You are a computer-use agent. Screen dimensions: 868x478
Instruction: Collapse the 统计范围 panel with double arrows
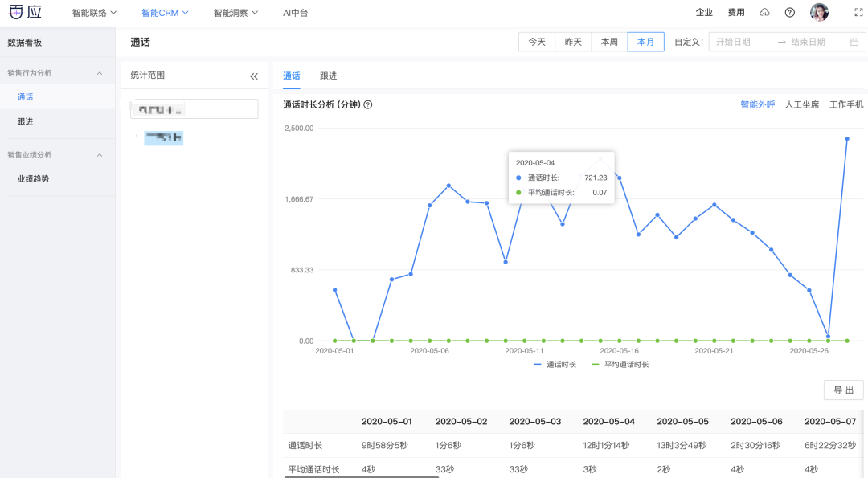(254, 76)
